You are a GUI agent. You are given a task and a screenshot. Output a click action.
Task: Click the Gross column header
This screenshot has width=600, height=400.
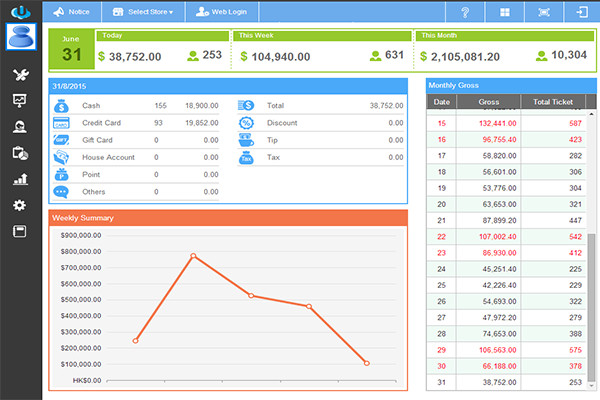(x=488, y=102)
